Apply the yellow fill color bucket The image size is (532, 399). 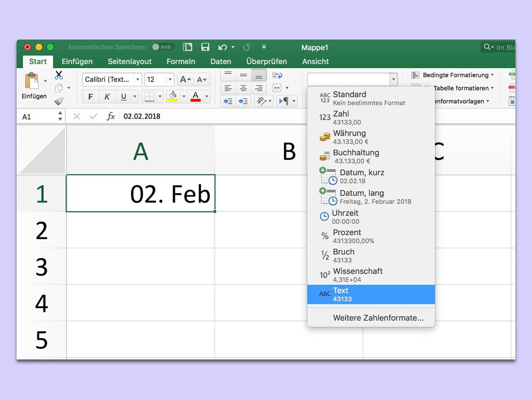tap(173, 97)
